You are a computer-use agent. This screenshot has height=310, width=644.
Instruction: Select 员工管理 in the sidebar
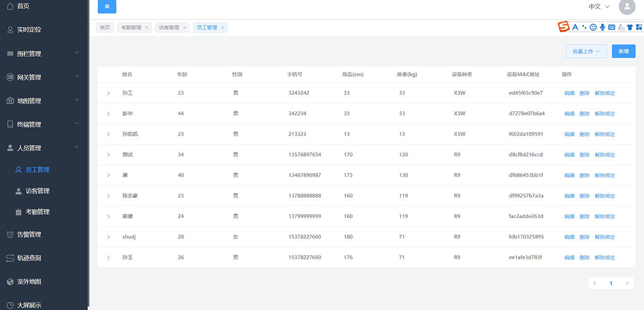[37, 170]
